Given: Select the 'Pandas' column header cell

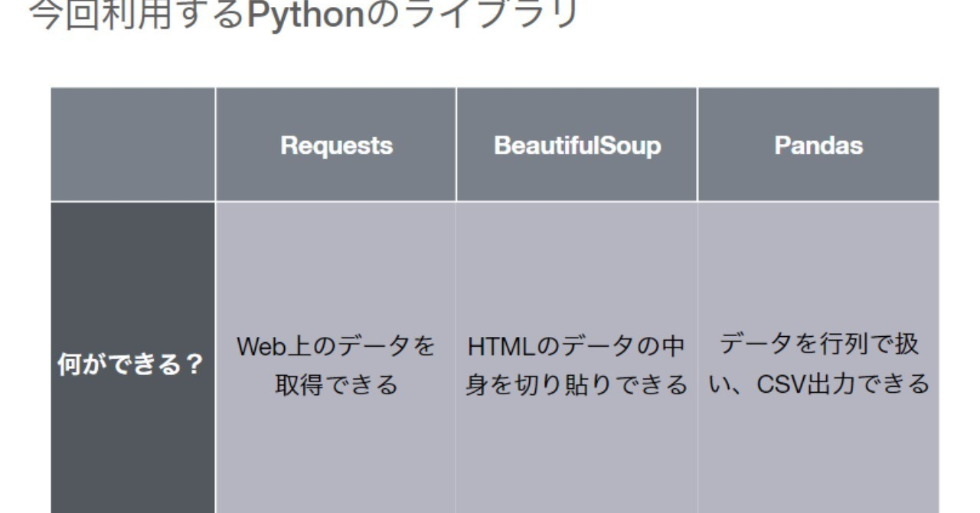Looking at the screenshot, I should tap(818, 145).
